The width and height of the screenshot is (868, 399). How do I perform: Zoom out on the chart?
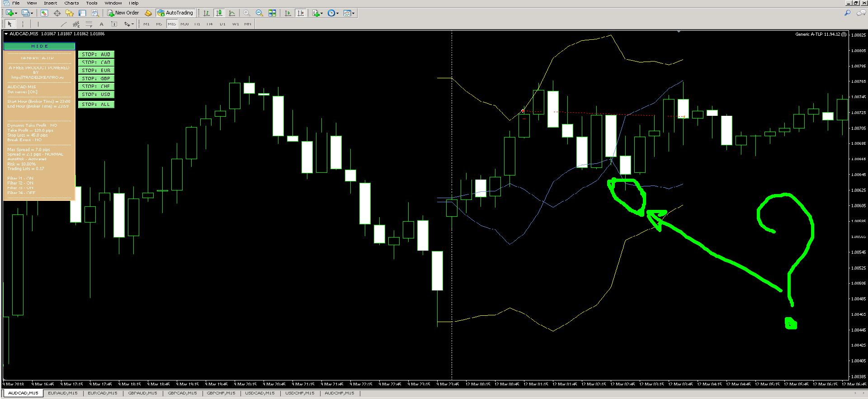click(259, 13)
